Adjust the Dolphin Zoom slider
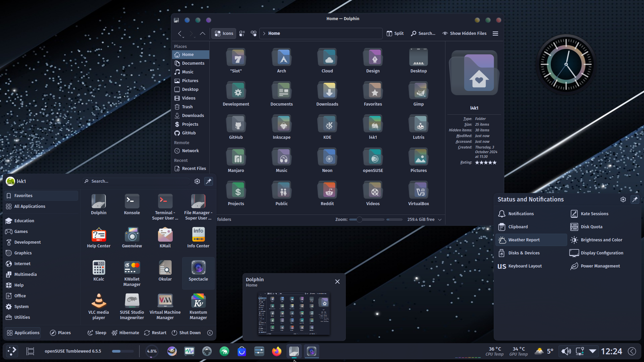 coord(366,220)
